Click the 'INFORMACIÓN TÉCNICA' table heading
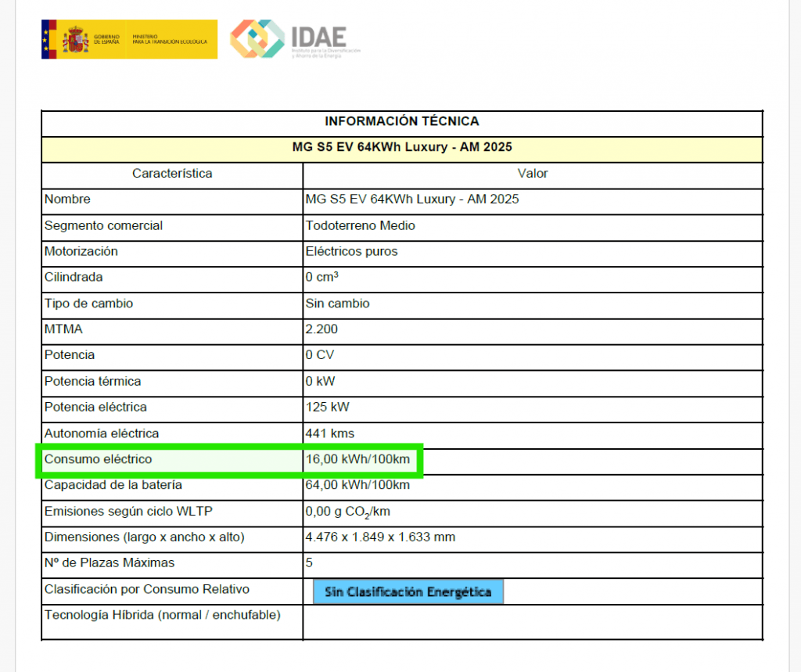 [402, 121]
